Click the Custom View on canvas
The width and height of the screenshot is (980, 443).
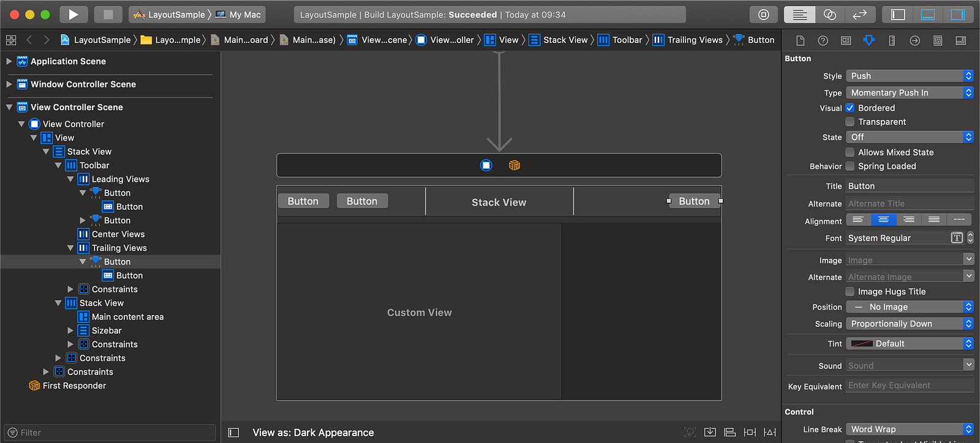point(419,312)
